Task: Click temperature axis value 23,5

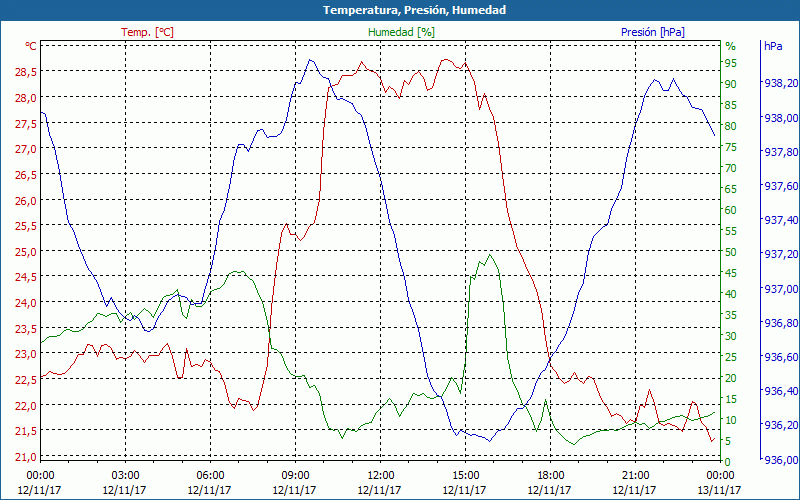Action: coord(26,329)
